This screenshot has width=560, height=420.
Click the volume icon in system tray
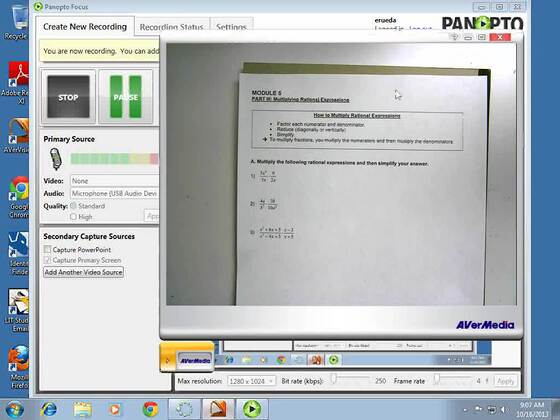pos(504,410)
